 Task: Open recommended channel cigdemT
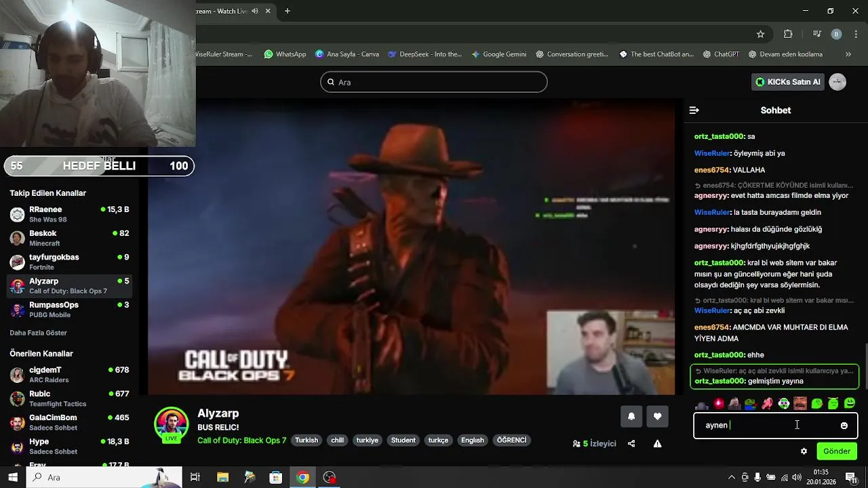click(x=69, y=375)
